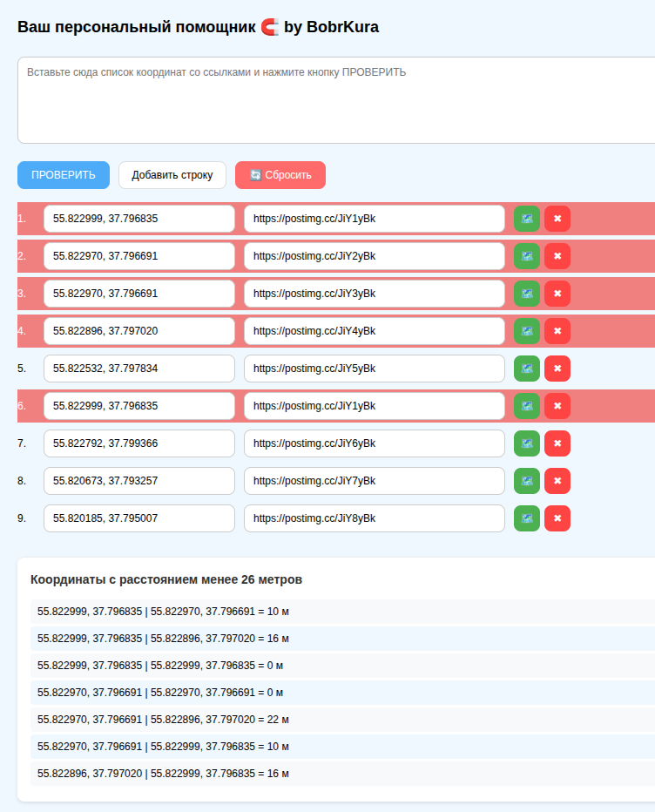655x812 pixels.
Task: Reset list with Сбросить button
Action: point(280,175)
